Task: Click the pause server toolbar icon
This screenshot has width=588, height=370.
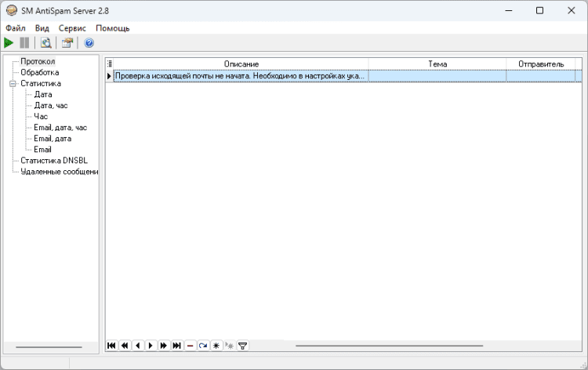Action: point(24,43)
